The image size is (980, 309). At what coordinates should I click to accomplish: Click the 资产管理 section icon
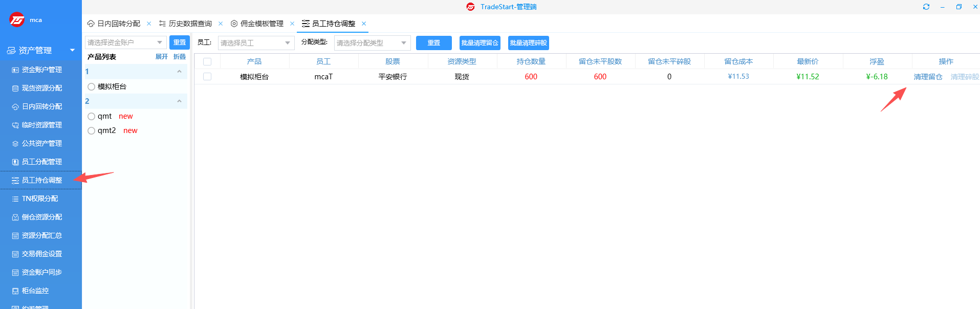pos(11,51)
